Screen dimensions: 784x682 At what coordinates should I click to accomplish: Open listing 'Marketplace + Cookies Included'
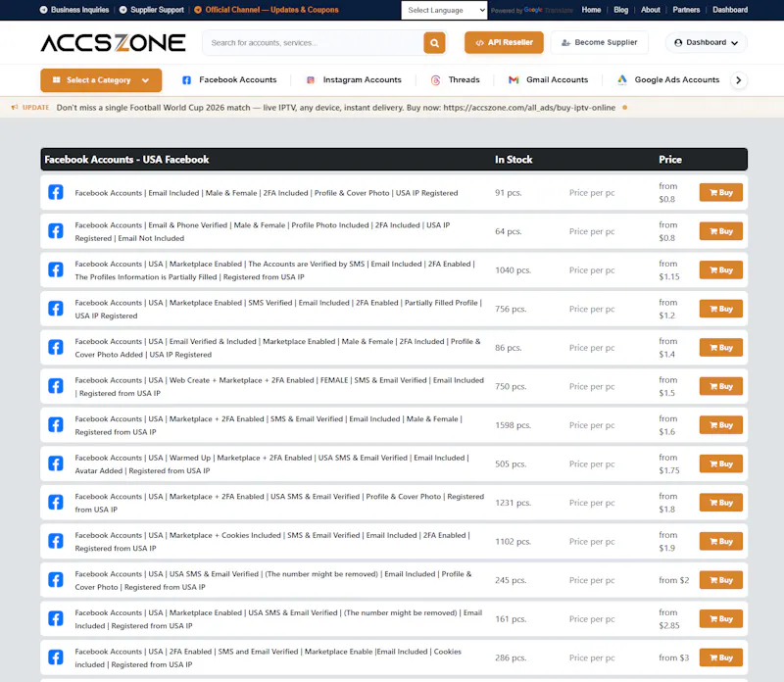[272, 542]
